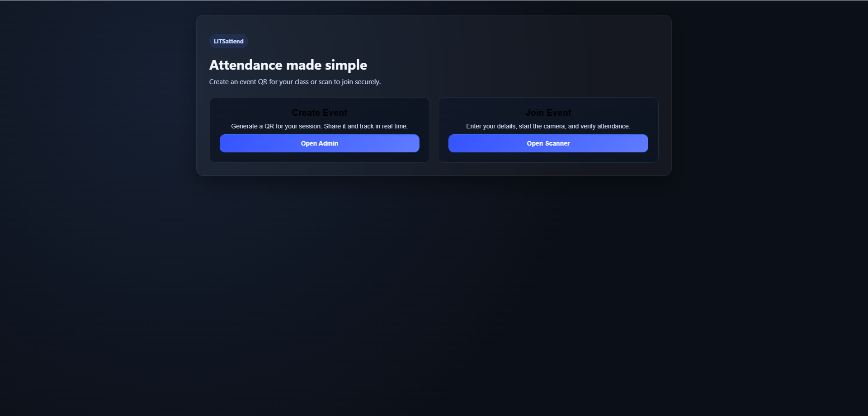Viewport: 868px width, 416px height.
Task: Open the Admin page
Action: [x=319, y=143]
